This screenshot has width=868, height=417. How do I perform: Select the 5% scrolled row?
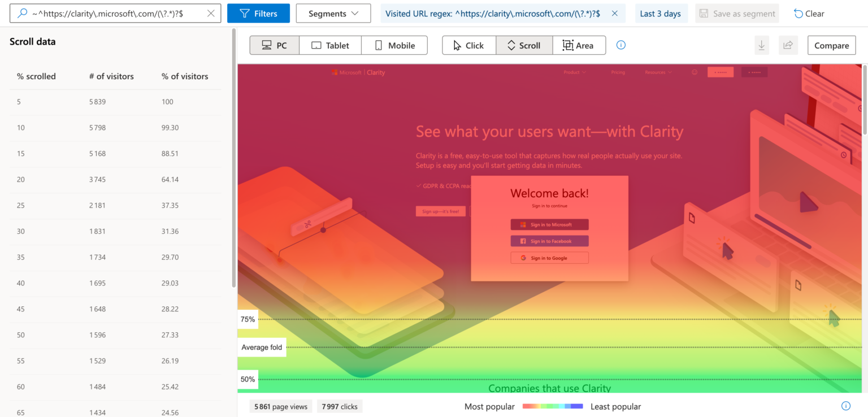pyautogui.click(x=115, y=102)
